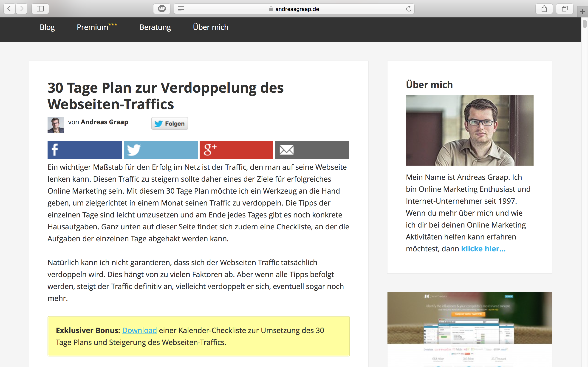Click the andreasgraap.de address field
588x367 pixels.
coord(297,9)
